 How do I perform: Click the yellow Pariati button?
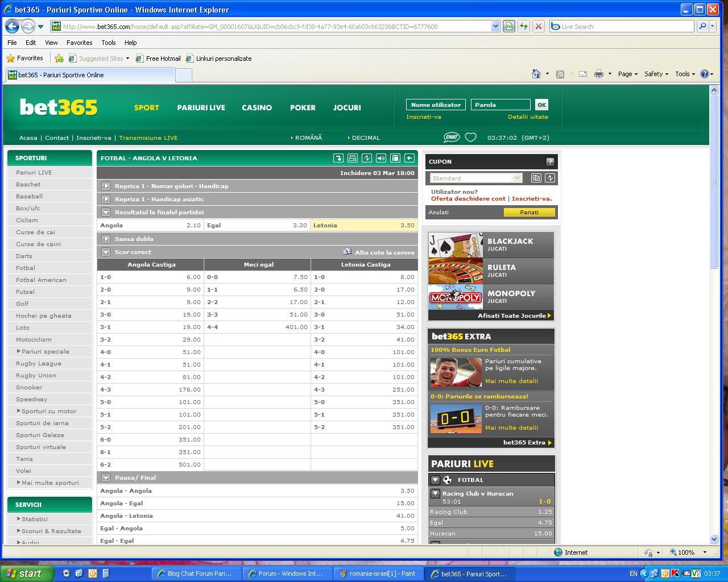pos(529,212)
